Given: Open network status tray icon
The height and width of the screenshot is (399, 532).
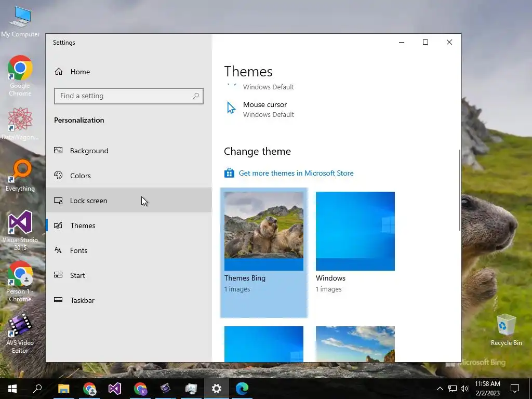Looking at the screenshot, I should pyautogui.click(x=453, y=389).
